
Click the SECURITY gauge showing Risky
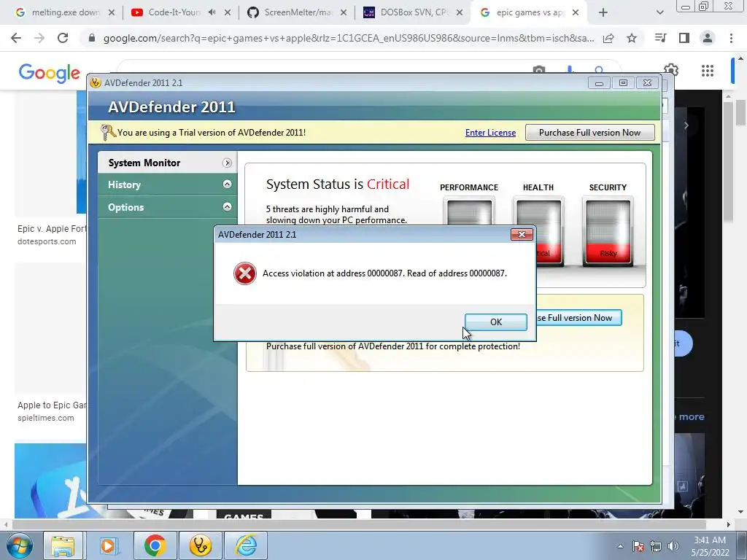pos(608,231)
